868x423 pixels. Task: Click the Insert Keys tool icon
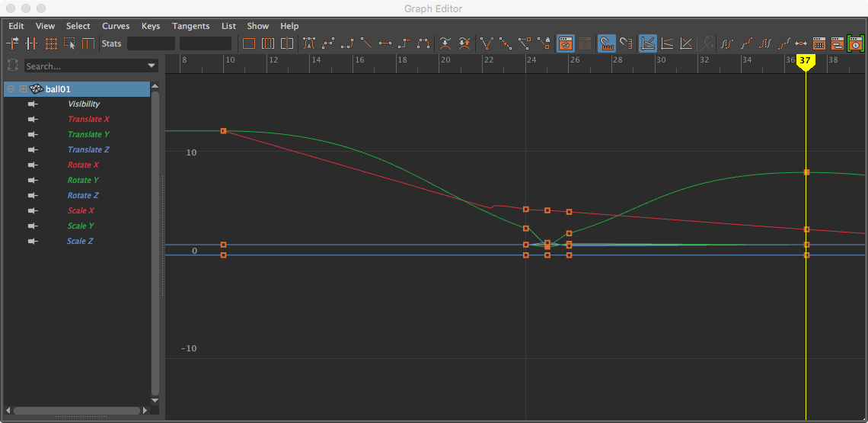[32, 43]
